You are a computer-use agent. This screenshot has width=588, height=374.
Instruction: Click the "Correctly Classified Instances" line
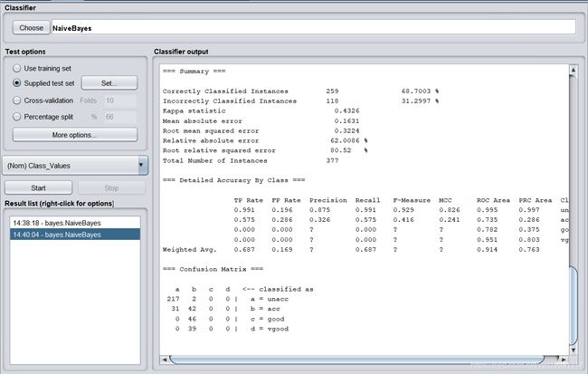(300, 91)
